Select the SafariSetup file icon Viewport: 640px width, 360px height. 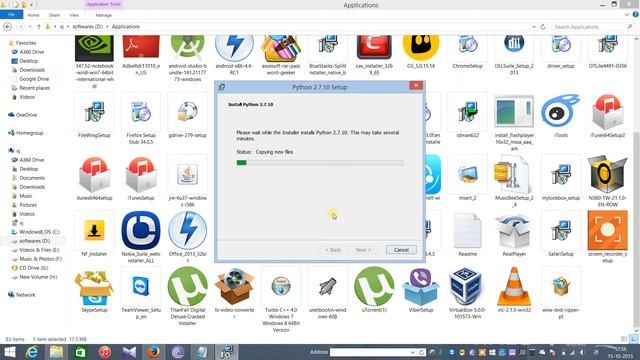[x=560, y=231]
